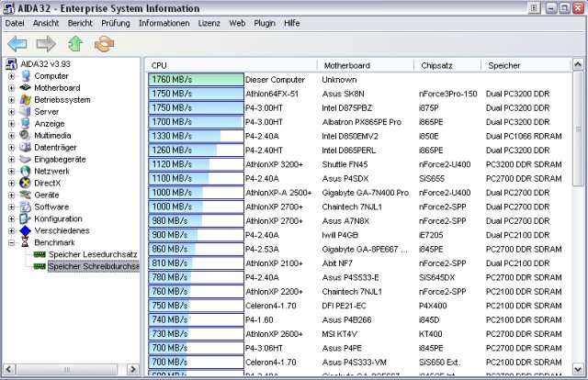
Task: Select the 700 MB/s P4-3.06HT result bar
Action: (196, 348)
